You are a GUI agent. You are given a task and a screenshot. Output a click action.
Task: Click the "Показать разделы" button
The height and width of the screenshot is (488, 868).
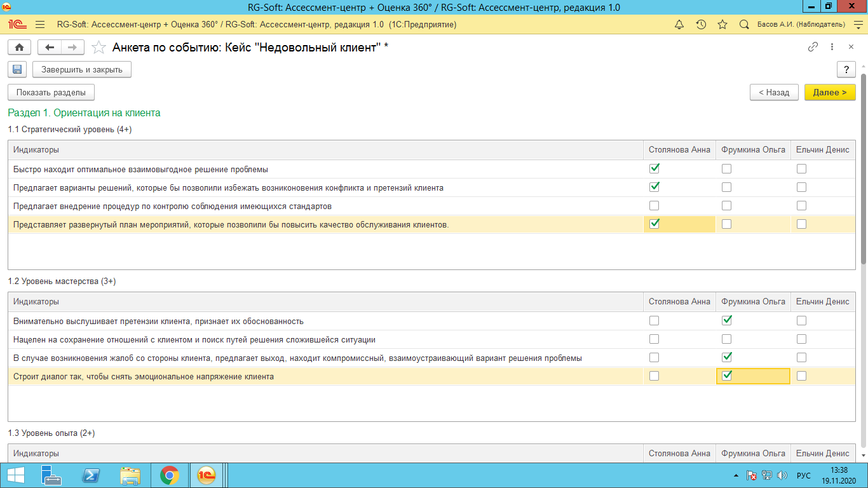pos(51,92)
